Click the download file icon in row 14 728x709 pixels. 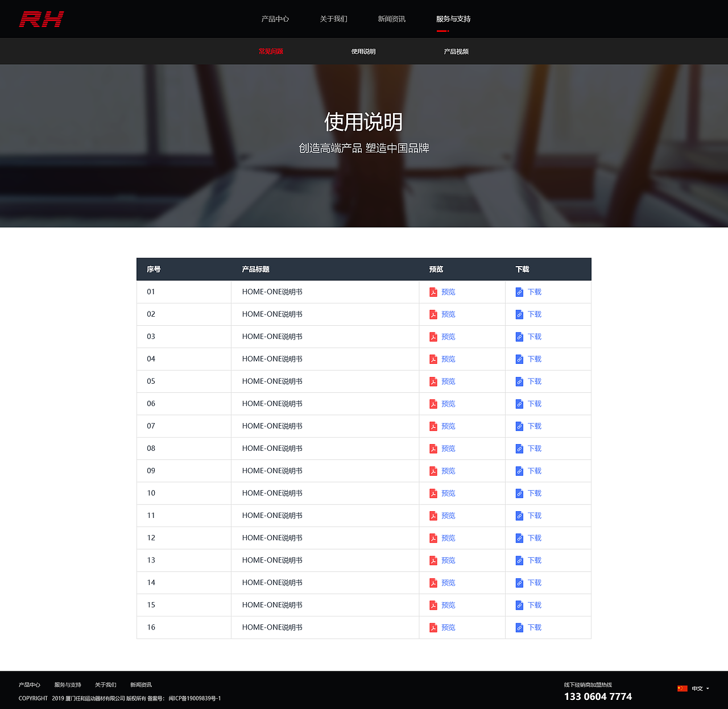pyautogui.click(x=519, y=583)
